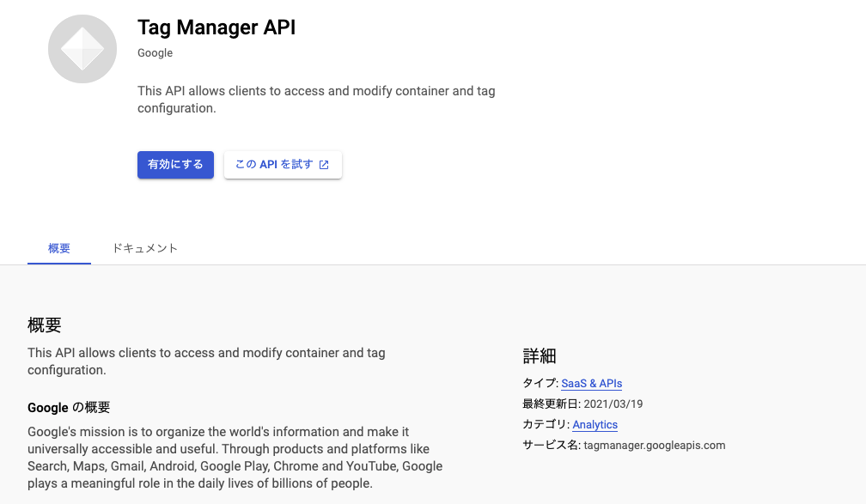Click the 詳細 section heading
This screenshot has width=866, height=504.
coord(540,356)
